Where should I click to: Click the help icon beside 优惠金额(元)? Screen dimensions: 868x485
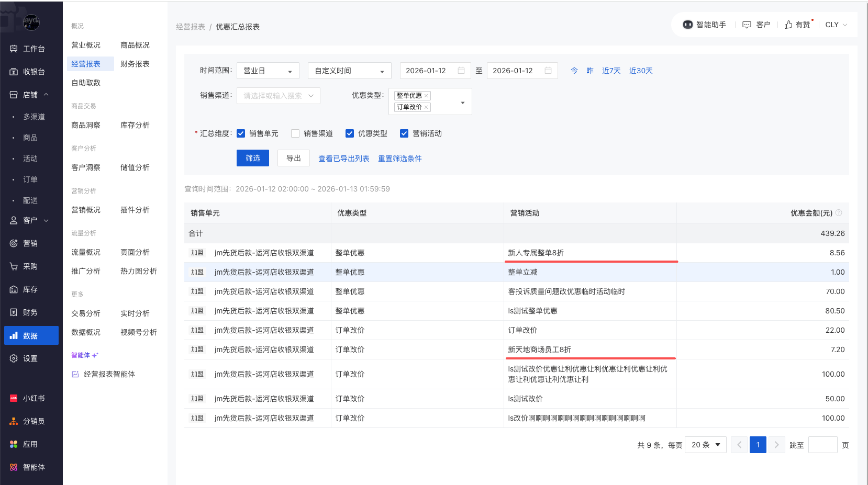tap(839, 213)
